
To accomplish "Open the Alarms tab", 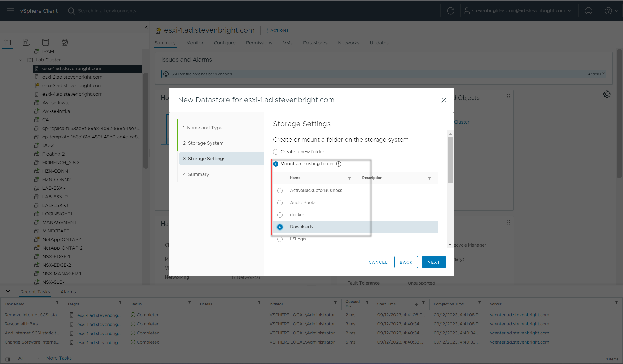I will point(68,292).
